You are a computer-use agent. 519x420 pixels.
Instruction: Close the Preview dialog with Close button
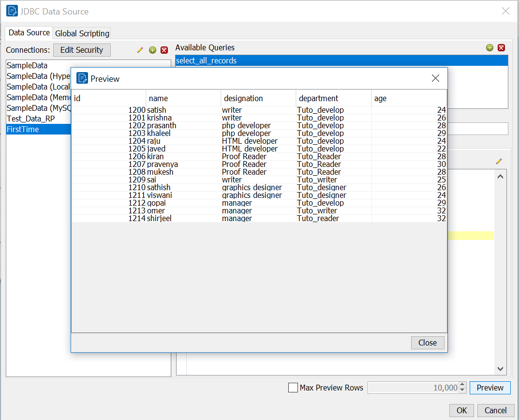428,343
